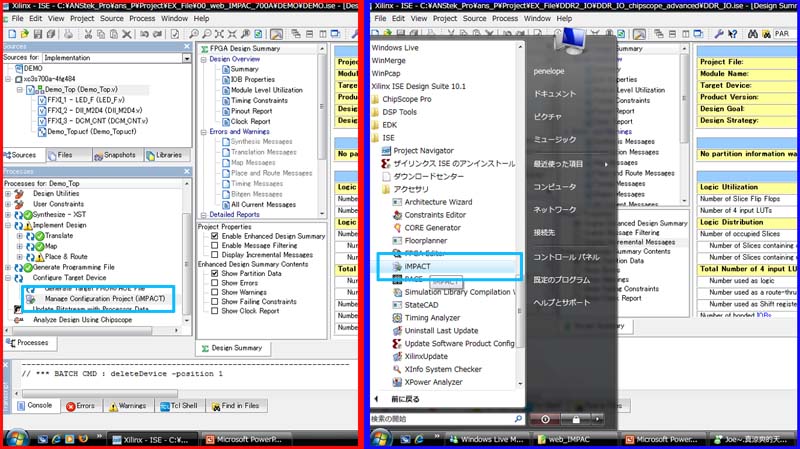The width and height of the screenshot is (800, 449).
Task: Click the Start menu search field
Action: coord(447,419)
